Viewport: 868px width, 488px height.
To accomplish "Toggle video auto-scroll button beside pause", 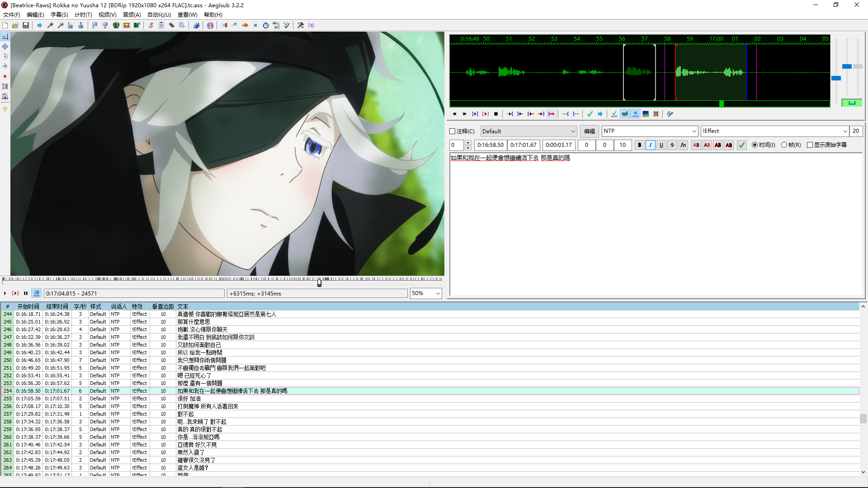I will (37, 293).
